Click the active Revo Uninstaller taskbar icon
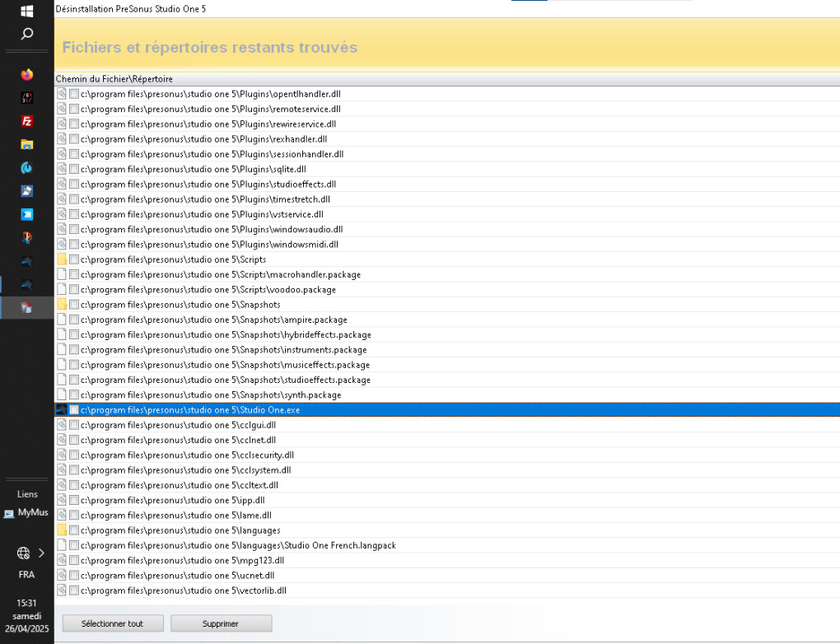The width and height of the screenshot is (840, 644). point(27,307)
